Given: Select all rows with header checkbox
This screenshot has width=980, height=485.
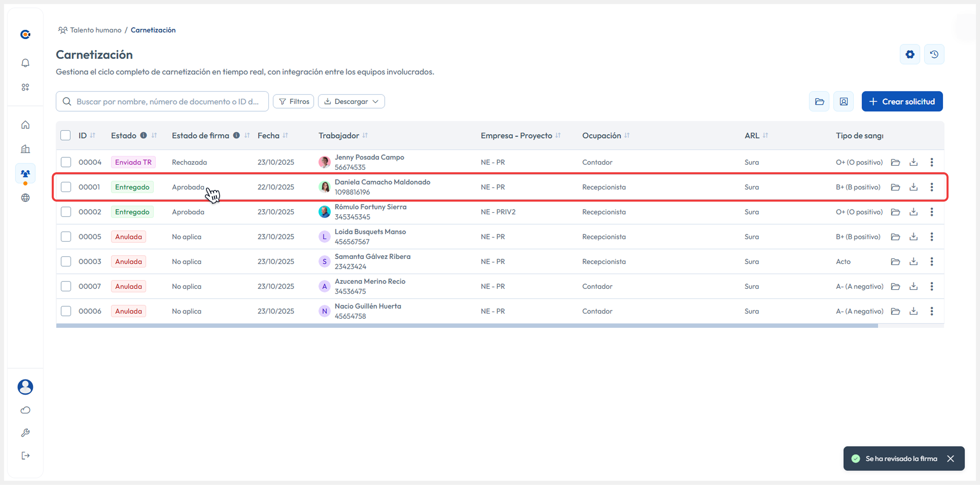Looking at the screenshot, I should tap(66, 135).
